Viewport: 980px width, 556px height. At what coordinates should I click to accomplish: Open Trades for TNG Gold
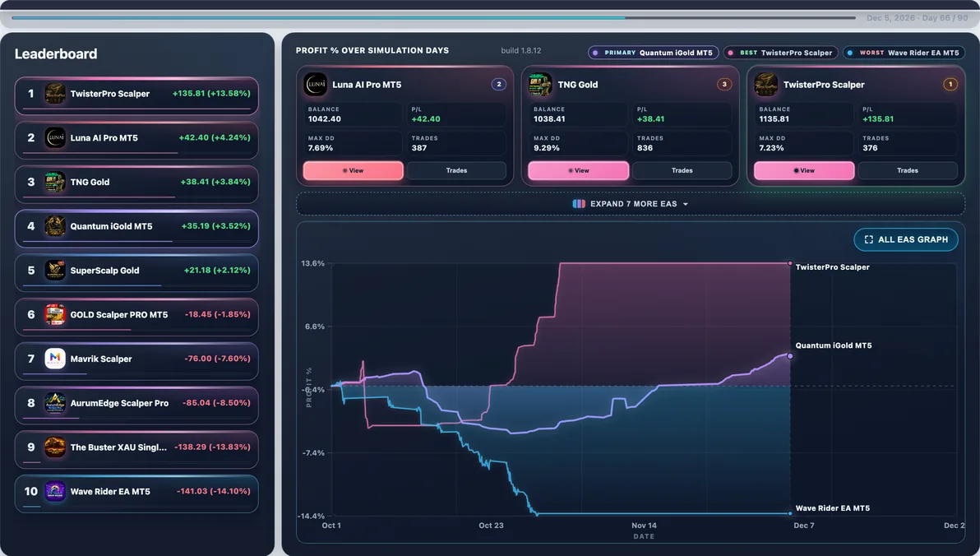pyautogui.click(x=682, y=171)
